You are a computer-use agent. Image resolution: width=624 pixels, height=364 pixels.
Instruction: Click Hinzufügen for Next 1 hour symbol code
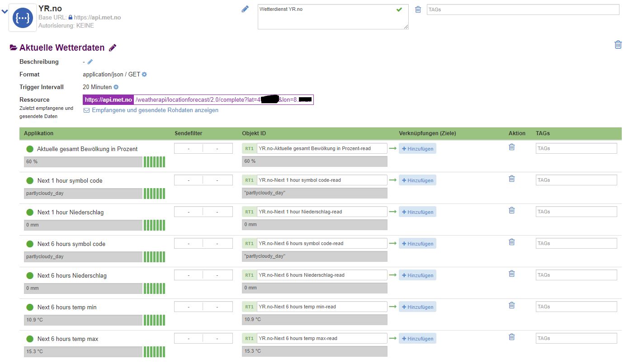tap(417, 180)
